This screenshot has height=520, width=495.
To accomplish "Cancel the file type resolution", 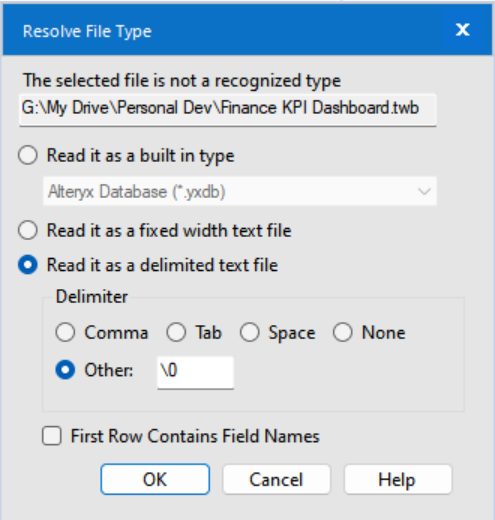I will (276, 479).
